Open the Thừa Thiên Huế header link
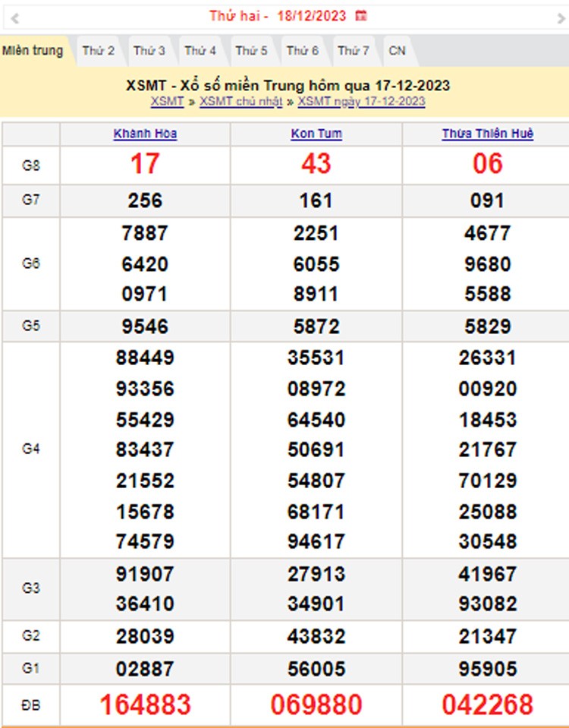This screenshot has height=728, width=569. tap(487, 134)
